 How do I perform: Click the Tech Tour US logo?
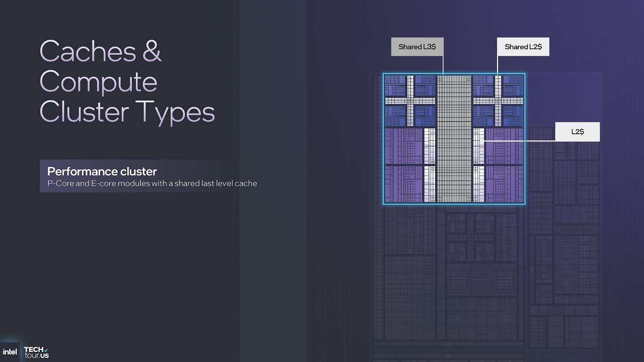(x=36, y=352)
